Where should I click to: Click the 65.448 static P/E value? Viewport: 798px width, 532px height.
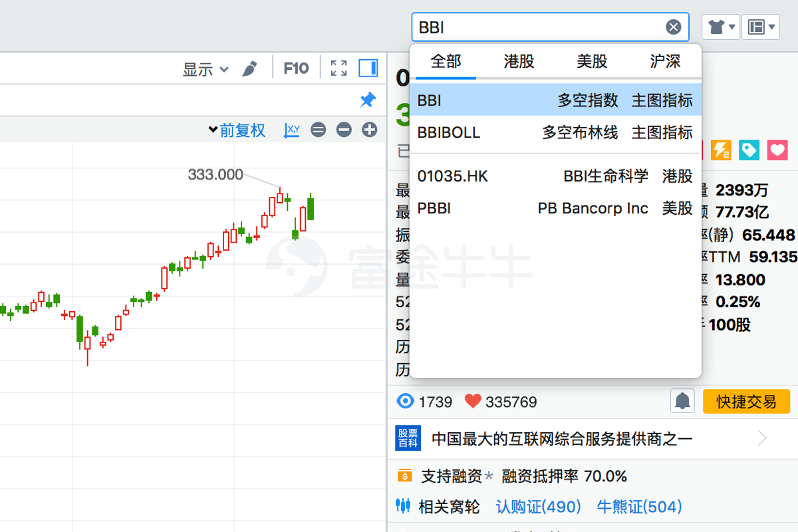769,235
